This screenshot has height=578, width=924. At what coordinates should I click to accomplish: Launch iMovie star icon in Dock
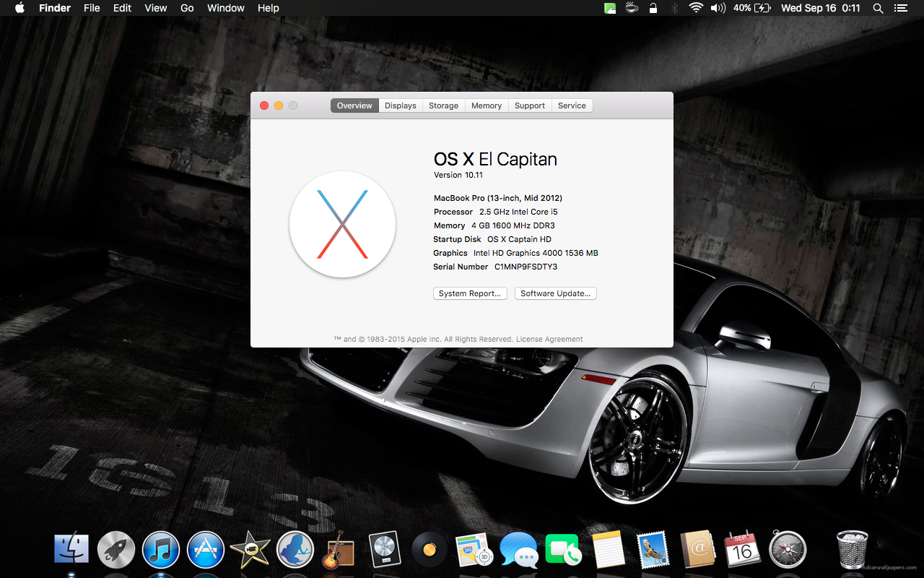[250, 551]
